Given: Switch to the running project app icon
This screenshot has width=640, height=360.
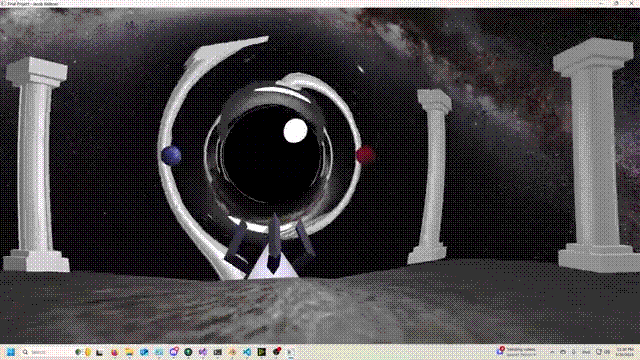Looking at the screenshot, I should pyautogui.click(x=291, y=352).
